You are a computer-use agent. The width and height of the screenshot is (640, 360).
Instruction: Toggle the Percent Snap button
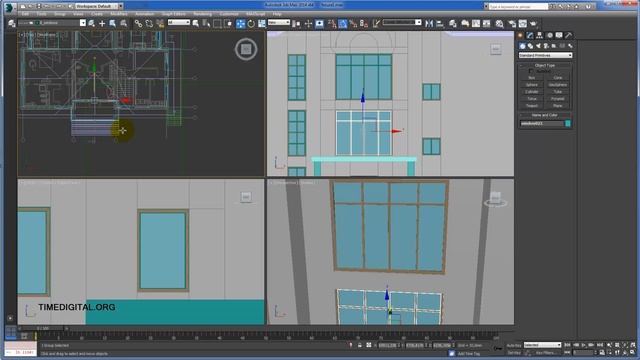(353, 23)
